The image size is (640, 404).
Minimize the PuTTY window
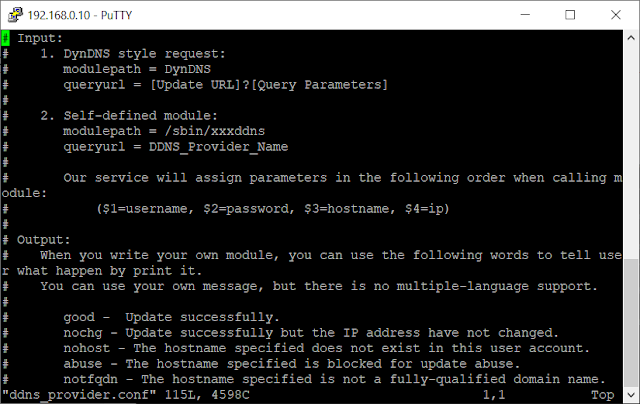tap(525, 15)
